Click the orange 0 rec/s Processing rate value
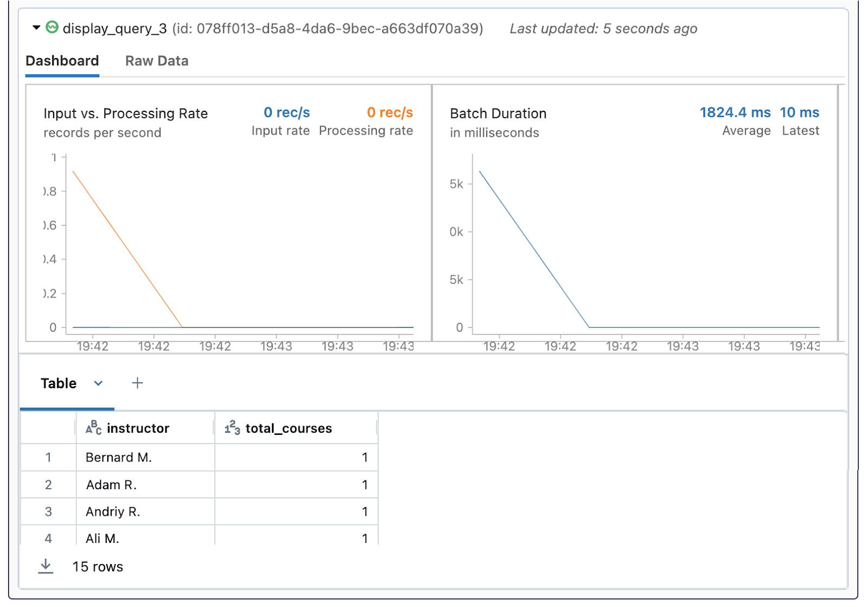The image size is (868, 607). click(390, 112)
